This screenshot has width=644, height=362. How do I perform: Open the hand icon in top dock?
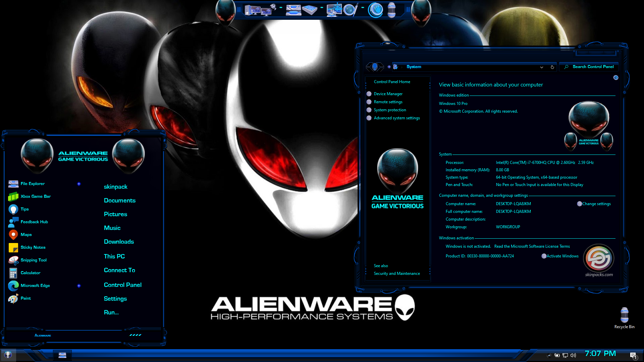click(375, 10)
